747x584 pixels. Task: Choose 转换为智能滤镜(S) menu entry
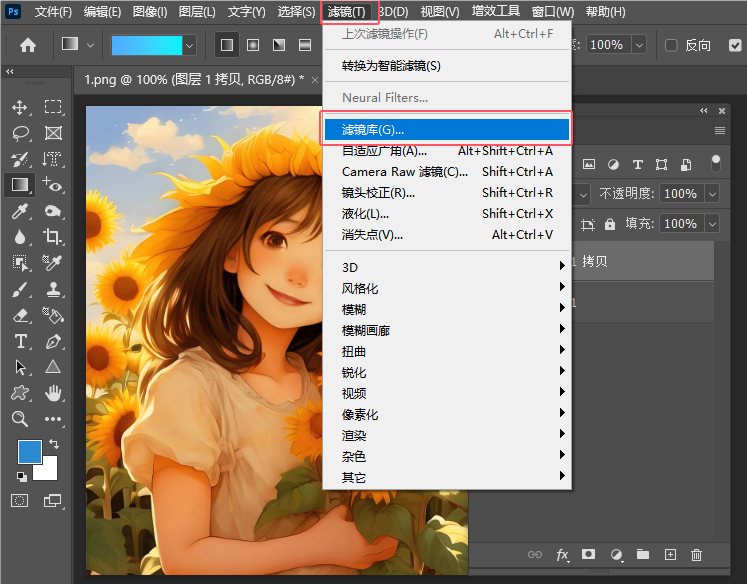point(447,66)
